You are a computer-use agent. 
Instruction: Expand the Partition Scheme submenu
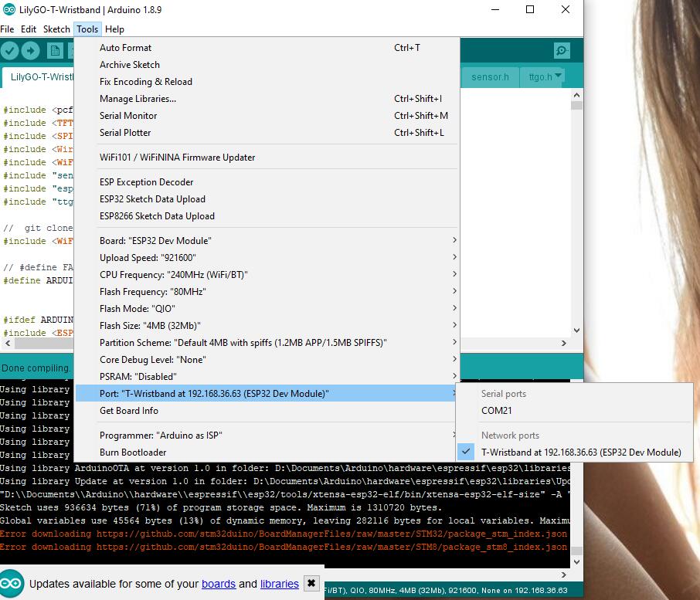click(267, 342)
